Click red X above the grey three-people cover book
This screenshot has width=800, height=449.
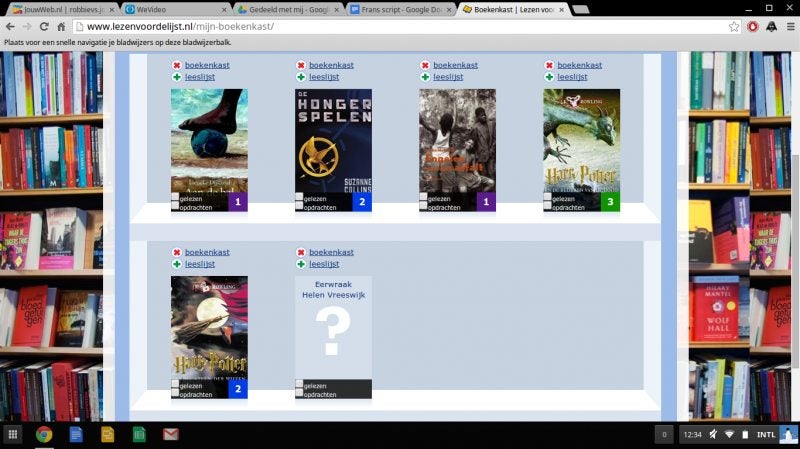[425, 65]
